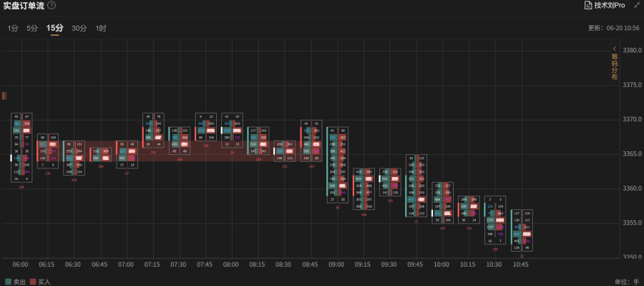The height and width of the screenshot is (286, 644).
Task: Switch to the 1分 interval tab
Action: point(13,29)
